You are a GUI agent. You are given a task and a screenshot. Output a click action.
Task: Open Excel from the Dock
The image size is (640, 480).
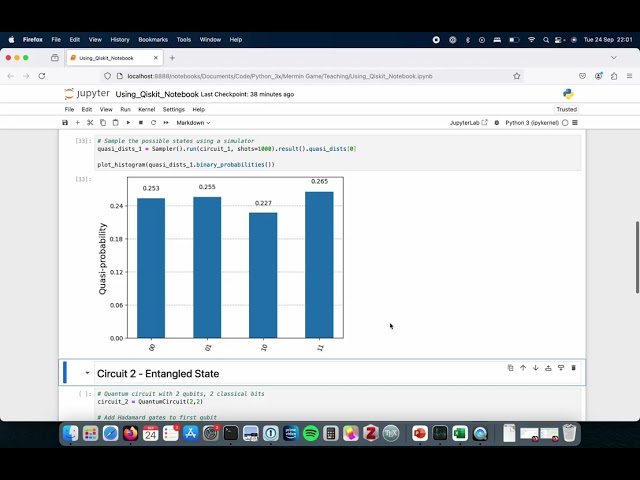460,433
